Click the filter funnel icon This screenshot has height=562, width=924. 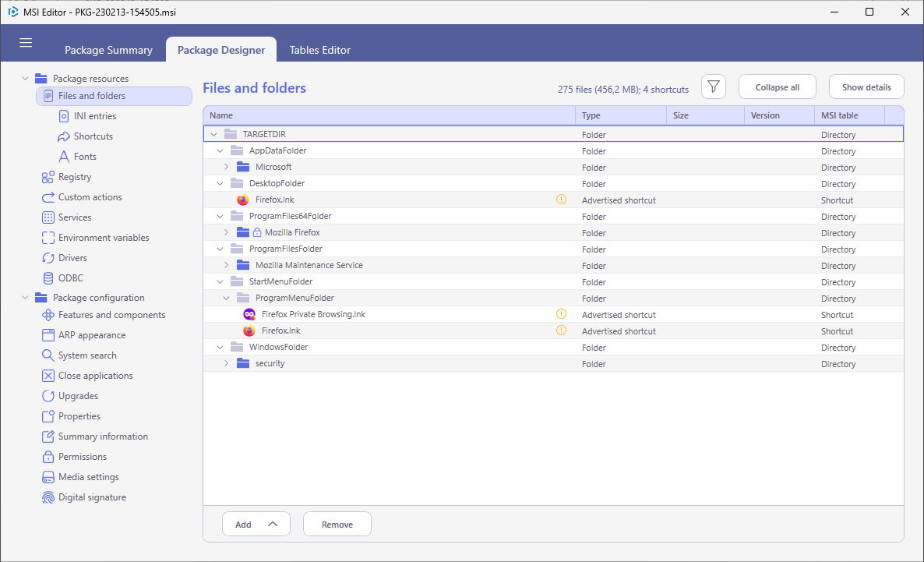(x=713, y=87)
